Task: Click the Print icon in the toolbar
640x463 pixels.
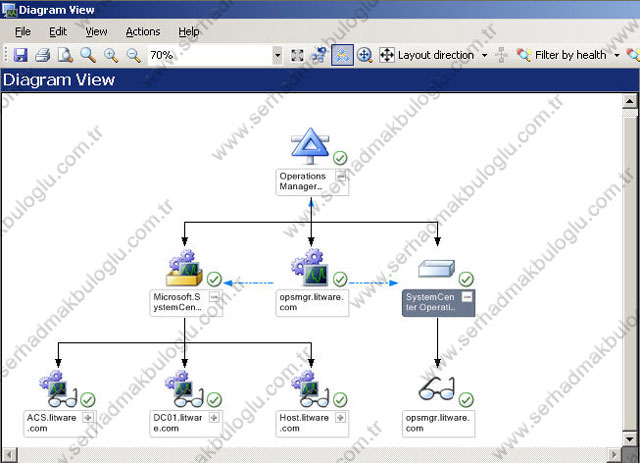Action: [42, 56]
